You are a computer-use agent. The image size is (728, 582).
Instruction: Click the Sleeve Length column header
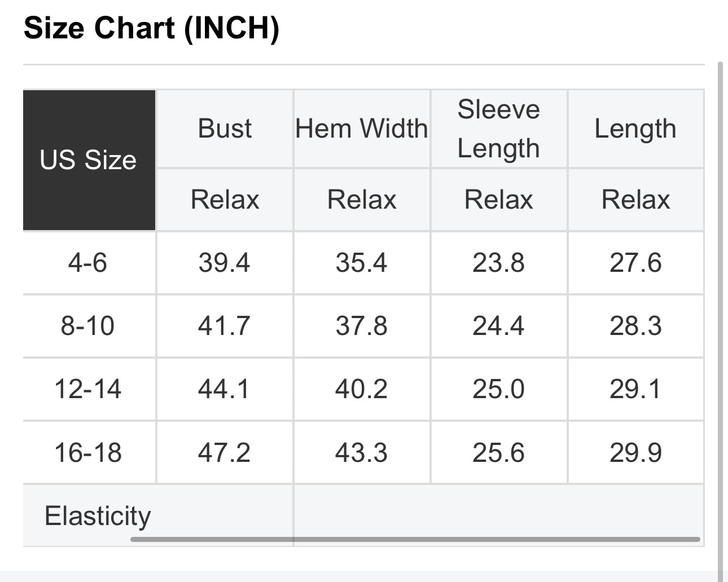pyautogui.click(x=499, y=129)
